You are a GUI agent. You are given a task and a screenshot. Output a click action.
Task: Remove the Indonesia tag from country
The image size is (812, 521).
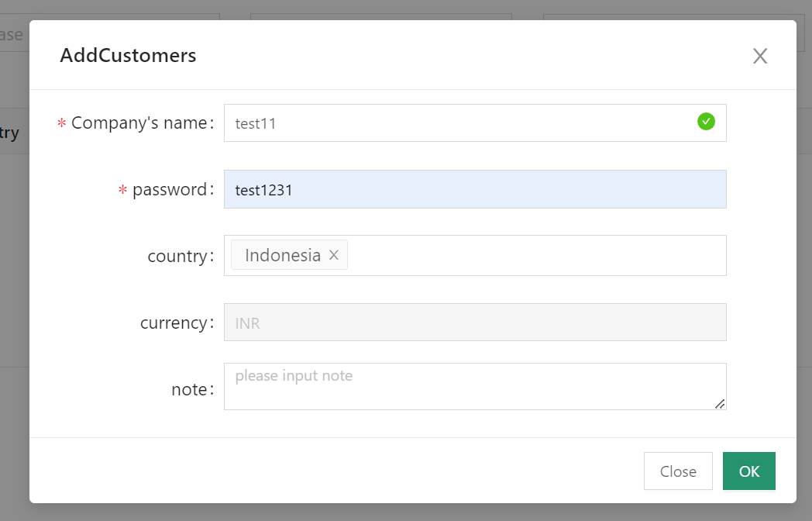pyautogui.click(x=334, y=255)
